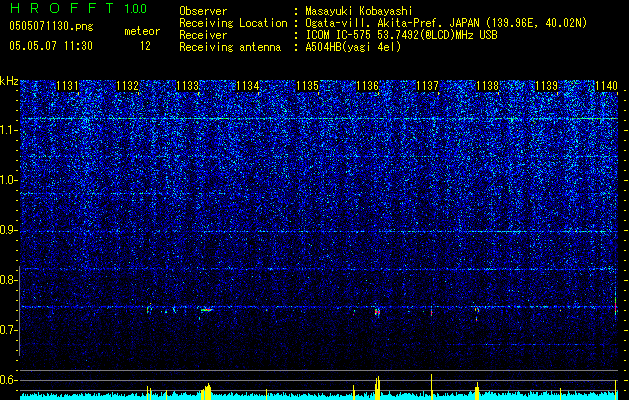Select the file name 0505071130.png
This screenshot has height=400, width=629.
(51, 27)
